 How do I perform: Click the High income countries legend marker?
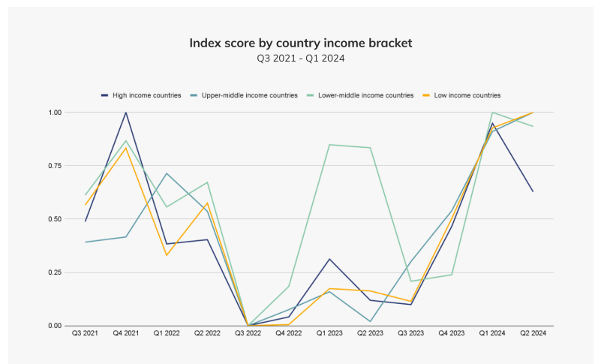pyautogui.click(x=104, y=95)
